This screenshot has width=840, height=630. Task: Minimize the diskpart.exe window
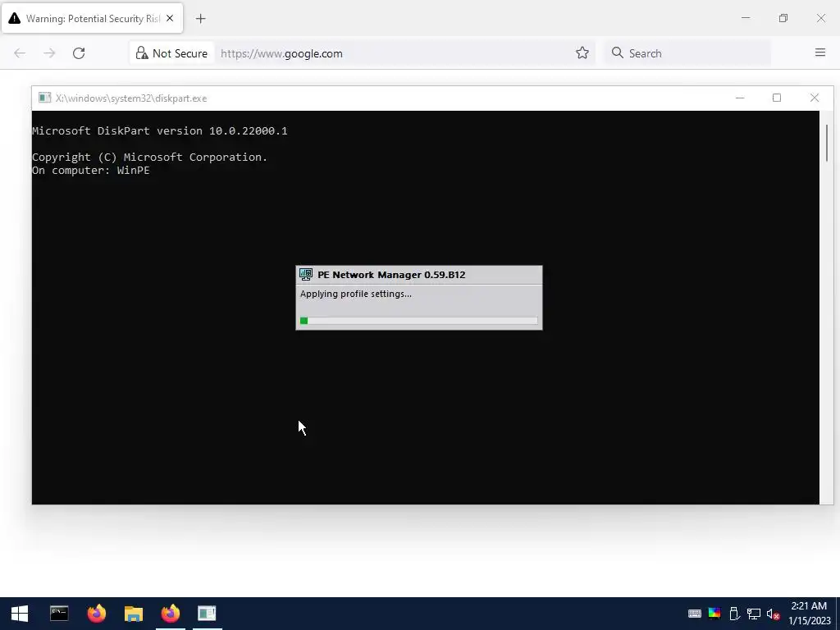click(740, 98)
